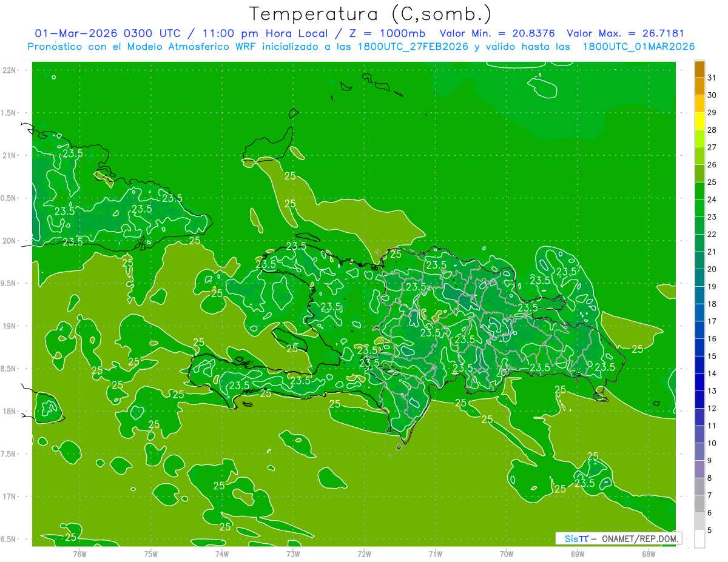This screenshot has height=562, width=728.
Task: Select the legend swatch between 25 and 26
Action: (699, 173)
